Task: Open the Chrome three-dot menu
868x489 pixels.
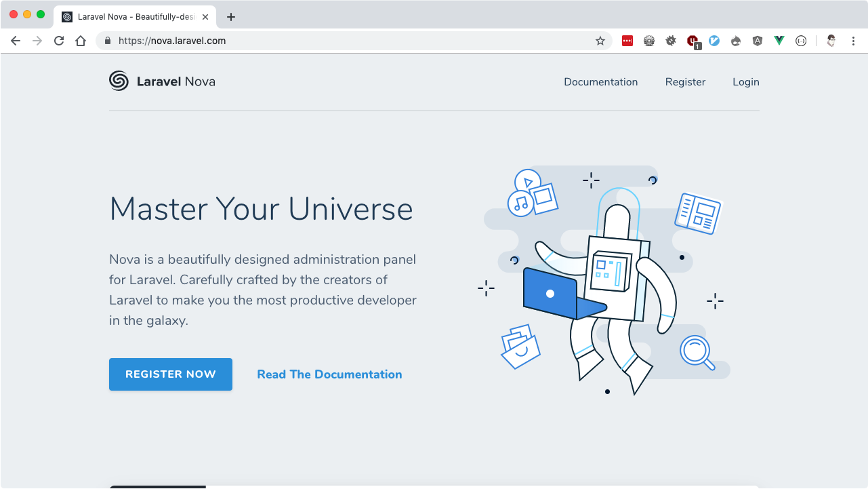Action: (853, 41)
